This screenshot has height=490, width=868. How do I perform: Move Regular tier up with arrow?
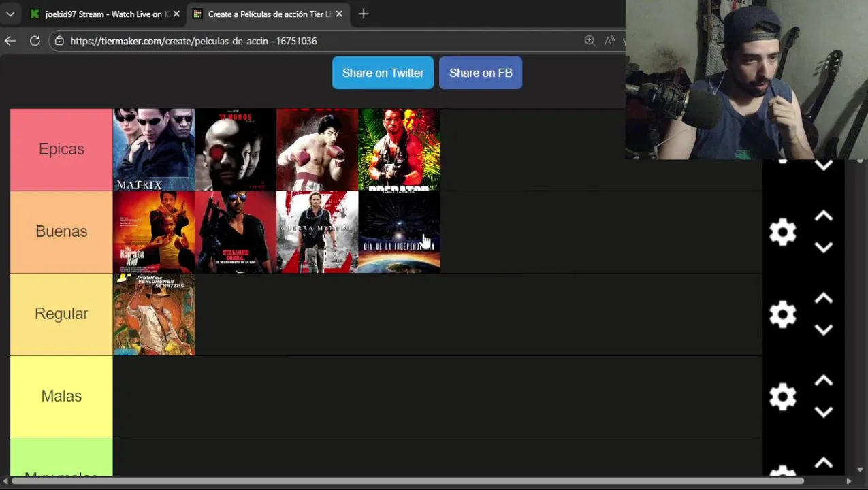(x=824, y=299)
